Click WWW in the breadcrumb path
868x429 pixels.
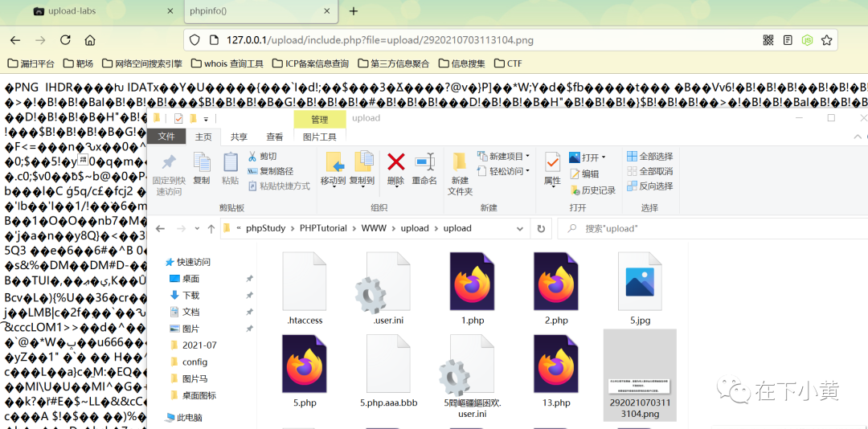pyautogui.click(x=374, y=229)
